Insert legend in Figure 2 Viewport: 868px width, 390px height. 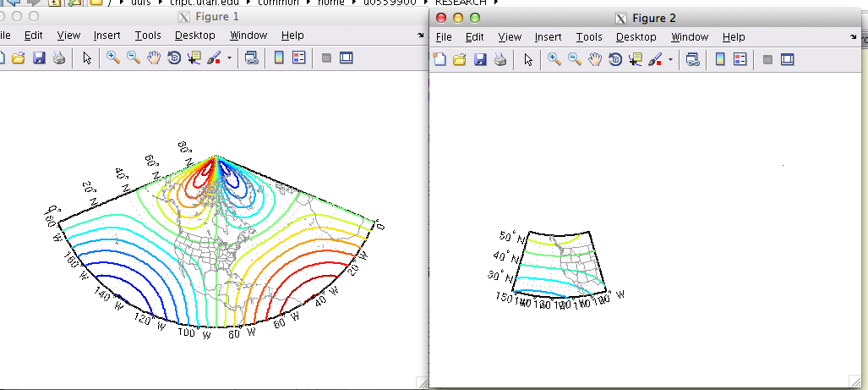(740, 59)
